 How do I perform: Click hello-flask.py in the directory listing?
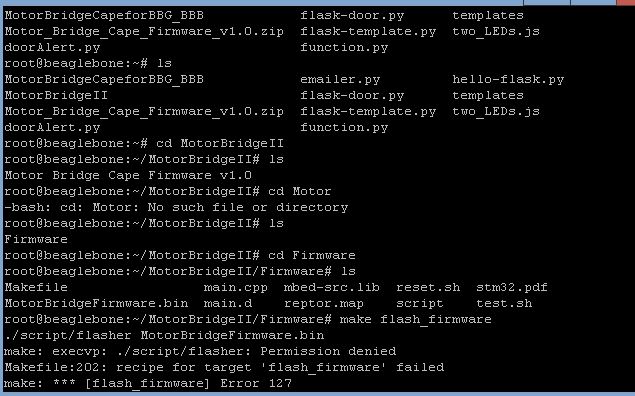508,80
